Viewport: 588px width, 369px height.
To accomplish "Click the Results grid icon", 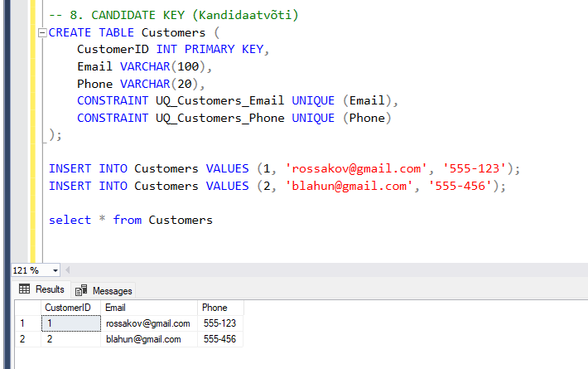I will 24,289.
